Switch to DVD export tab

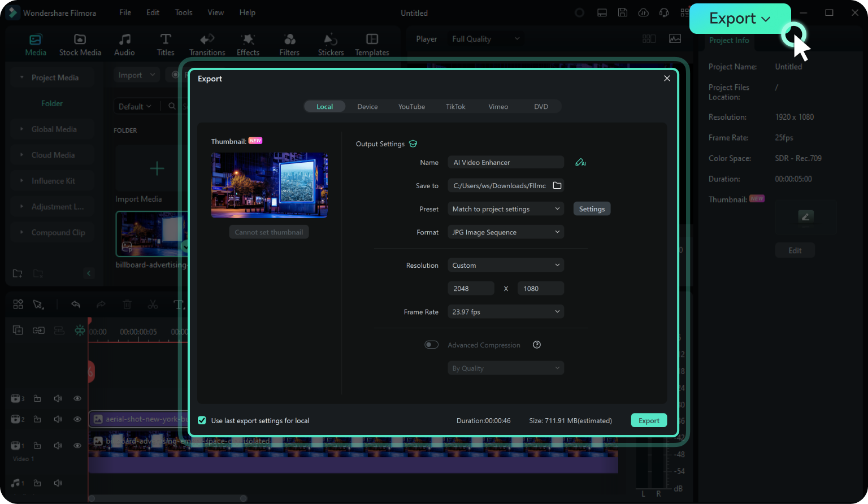click(x=541, y=106)
